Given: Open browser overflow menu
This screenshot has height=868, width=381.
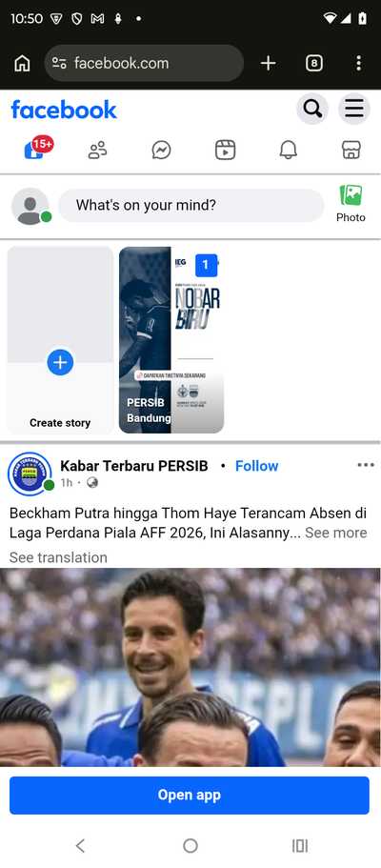Looking at the screenshot, I should tap(359, 63).
